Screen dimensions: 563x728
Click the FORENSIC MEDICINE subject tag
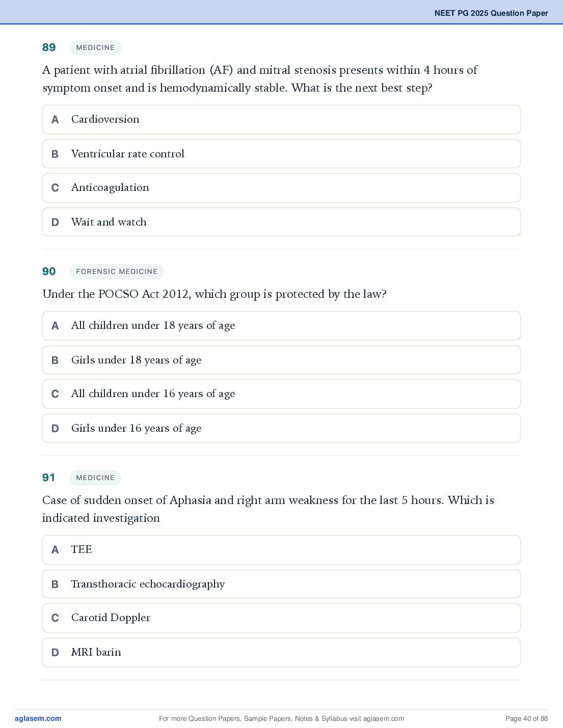[117, 271]
